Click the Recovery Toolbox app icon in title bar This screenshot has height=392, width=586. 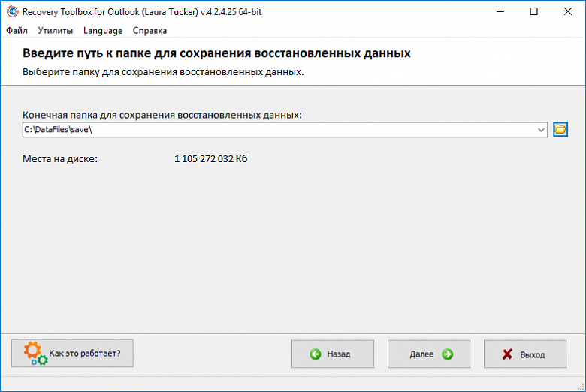coord(12,11)
